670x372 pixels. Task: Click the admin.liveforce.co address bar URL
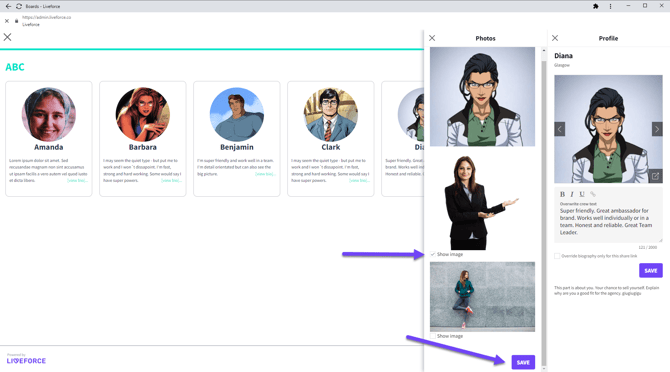[x=47, y=18]
